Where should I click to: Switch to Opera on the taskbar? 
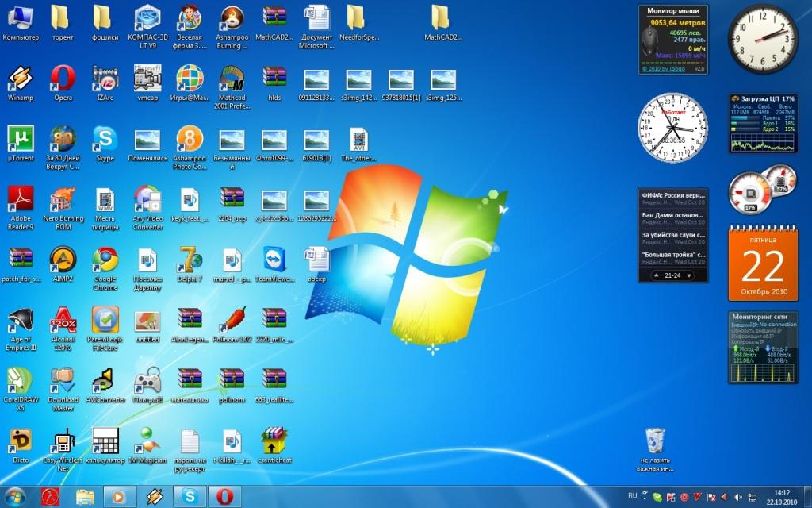pos(224,497)
